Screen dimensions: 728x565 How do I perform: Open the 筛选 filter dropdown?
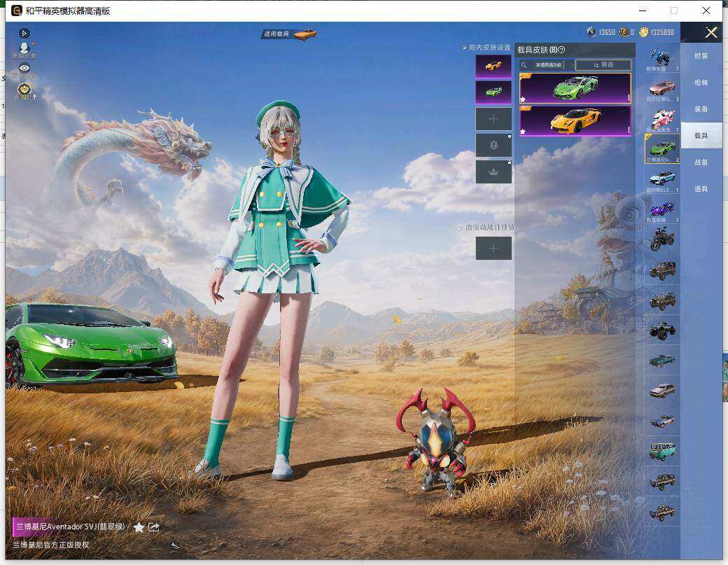pos(603,65)
